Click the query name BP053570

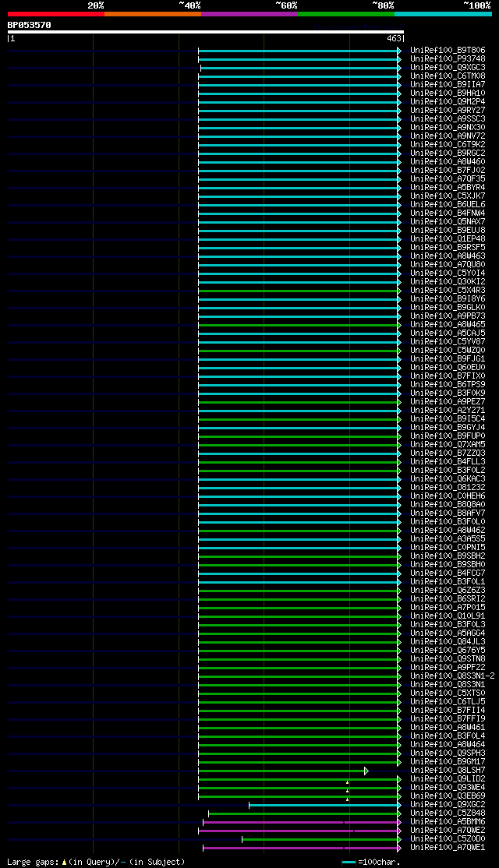pos(30,25)
